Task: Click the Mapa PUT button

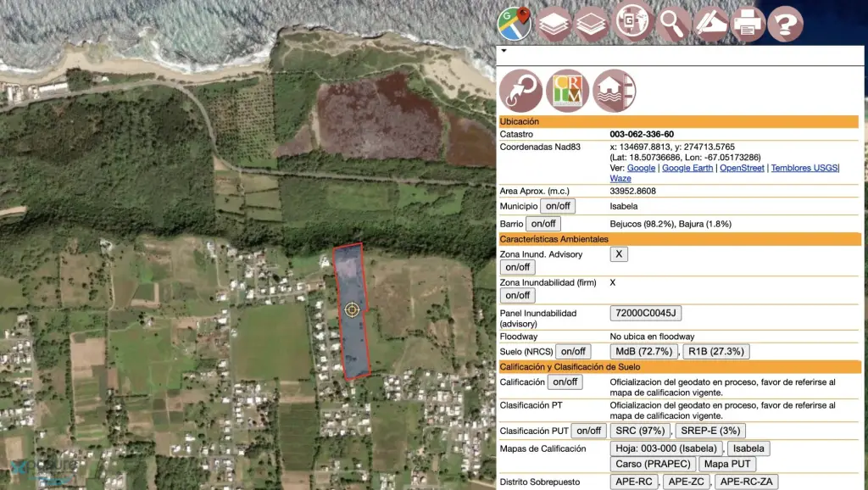Action: pos(727,464)
